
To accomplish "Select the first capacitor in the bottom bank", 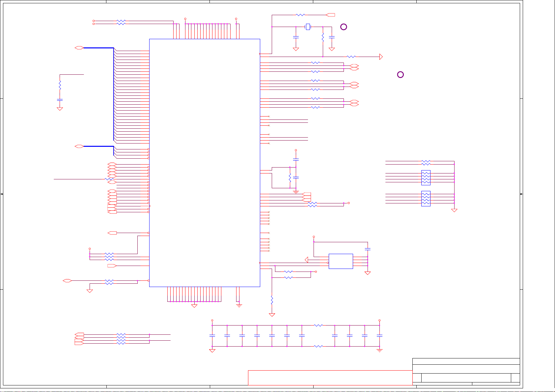I will point(212,336).
